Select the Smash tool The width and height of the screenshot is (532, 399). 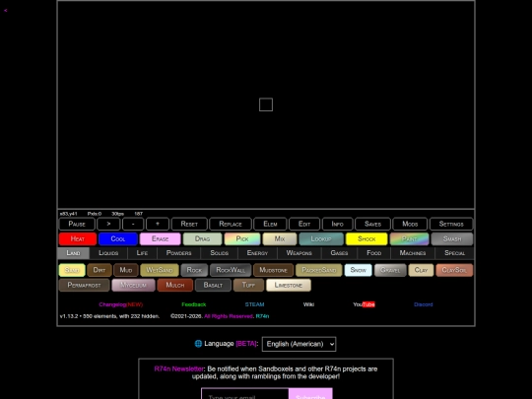tap(452, 238)
